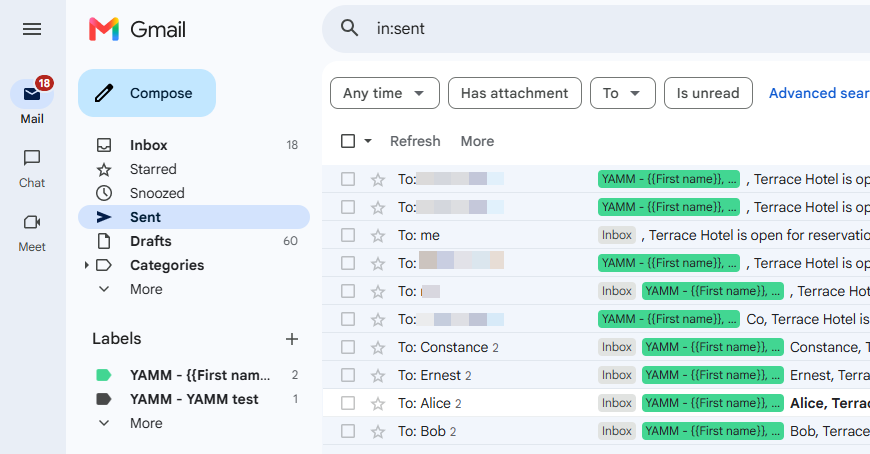Click YAMM label tag on Constance email
The image size is (870, 454).
click(712, 347)
